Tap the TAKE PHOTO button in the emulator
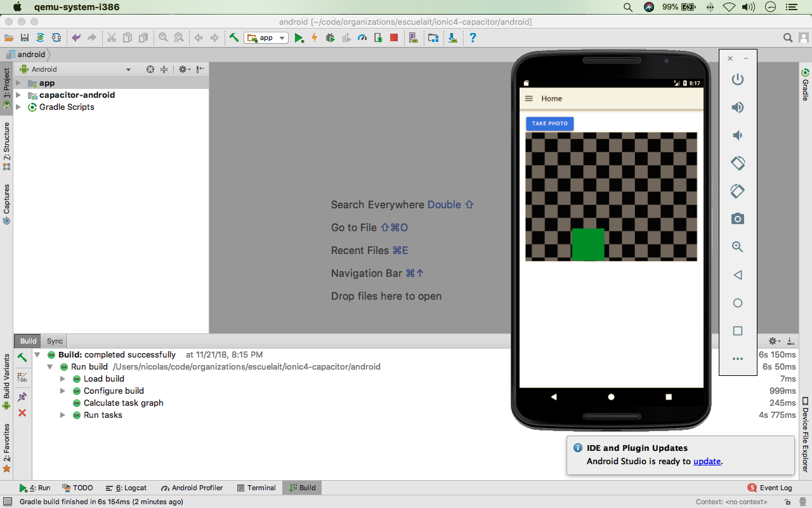Viewport: 812px width, 508px height. pyautogui.click(x=549, y=123)
